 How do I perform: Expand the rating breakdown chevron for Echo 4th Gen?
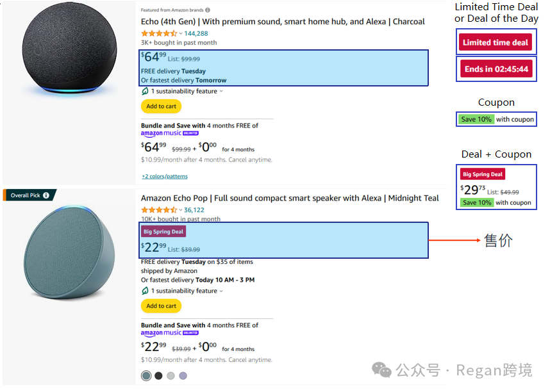pyautogui.click(x=181, y=33)
